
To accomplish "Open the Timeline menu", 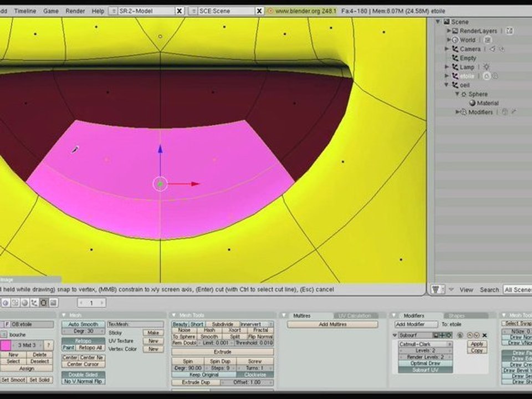I will [x=25, y=11].
